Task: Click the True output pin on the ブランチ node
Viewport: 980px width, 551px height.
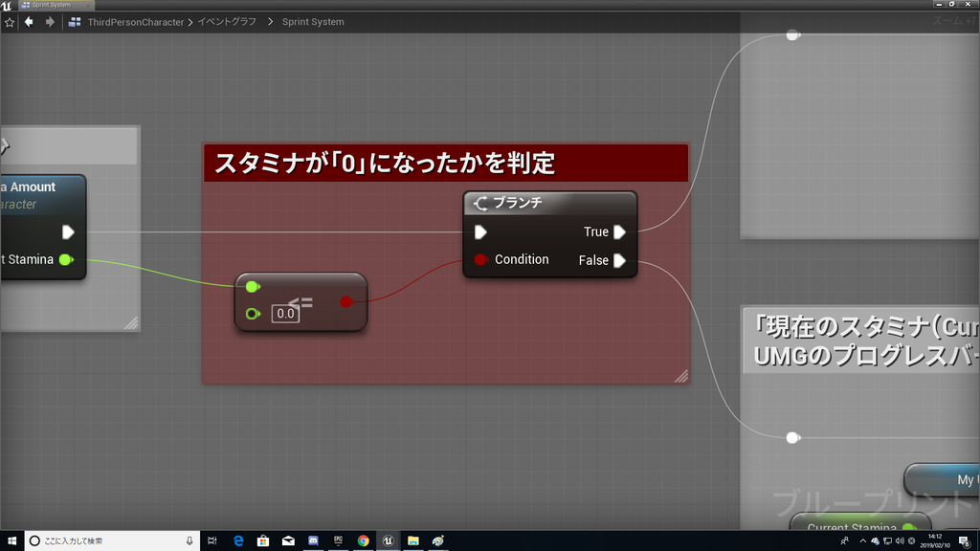Action: [619, 231]
